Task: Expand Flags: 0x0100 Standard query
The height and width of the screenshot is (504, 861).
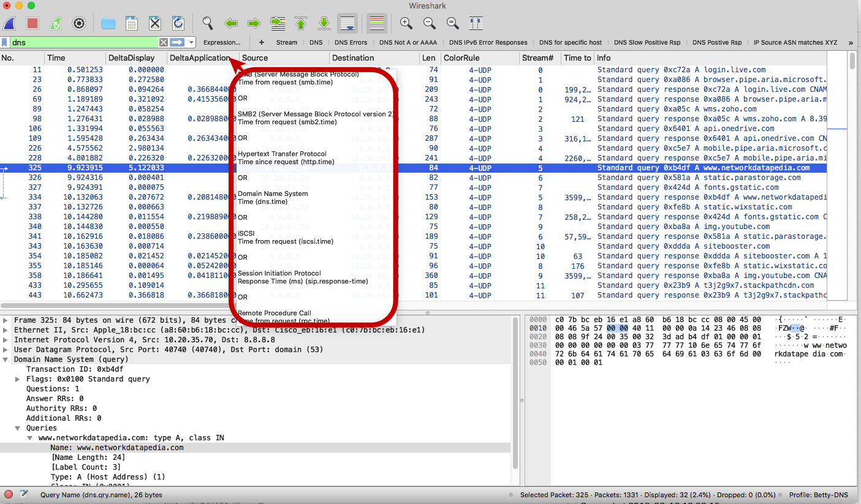Action: (18, 379)
